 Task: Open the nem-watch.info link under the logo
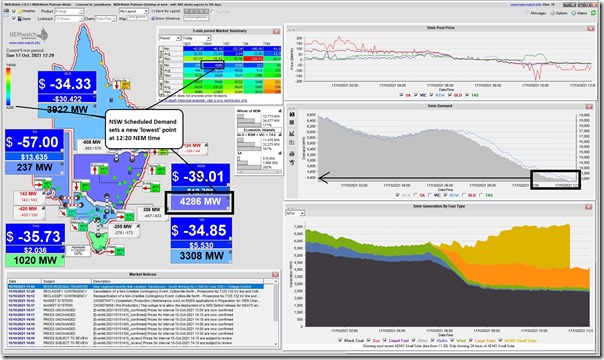(x=24, y=43)
